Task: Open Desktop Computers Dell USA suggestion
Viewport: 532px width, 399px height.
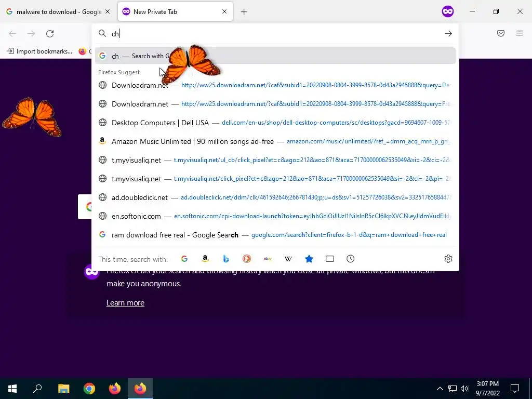Action: pos(275,123)
